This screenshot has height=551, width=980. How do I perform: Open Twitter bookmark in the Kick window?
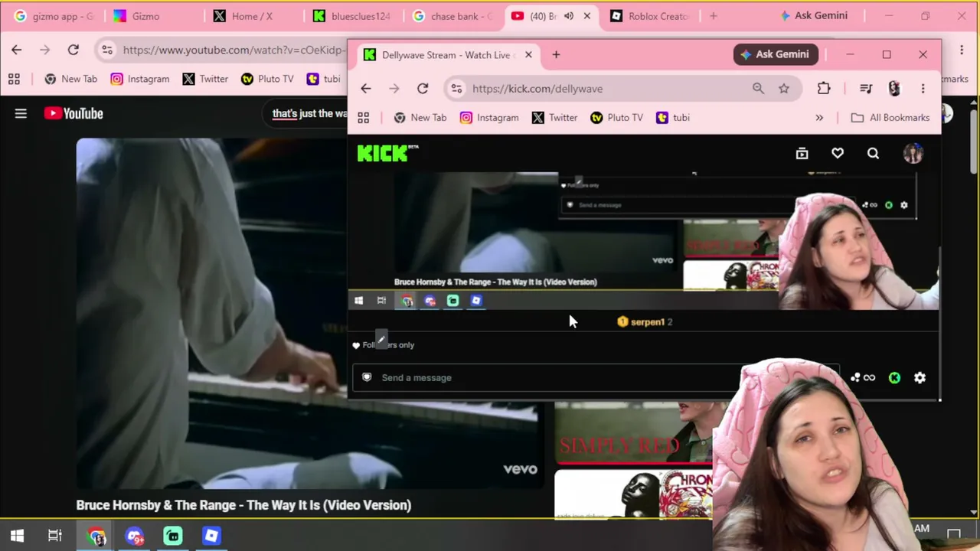[554, 118]
